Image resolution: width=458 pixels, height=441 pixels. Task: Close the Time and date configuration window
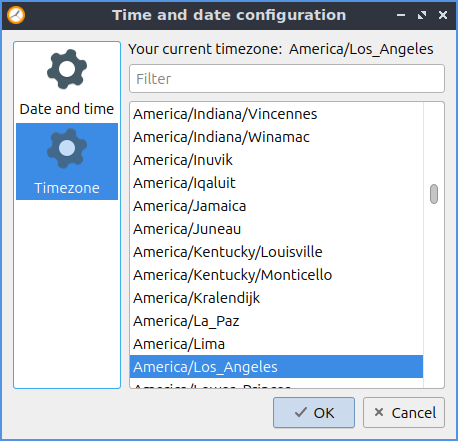[443, 15]
